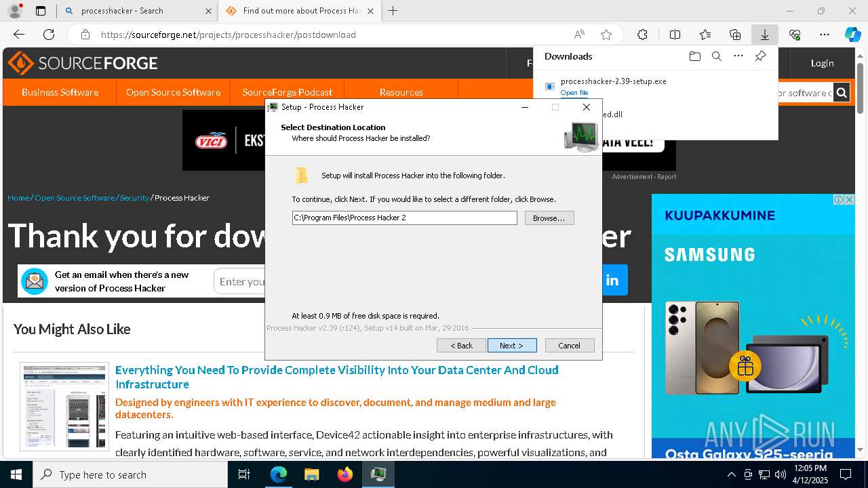Open the Edge tab actions menu icon
Screen dimensions: 868x488
point(41,11)
